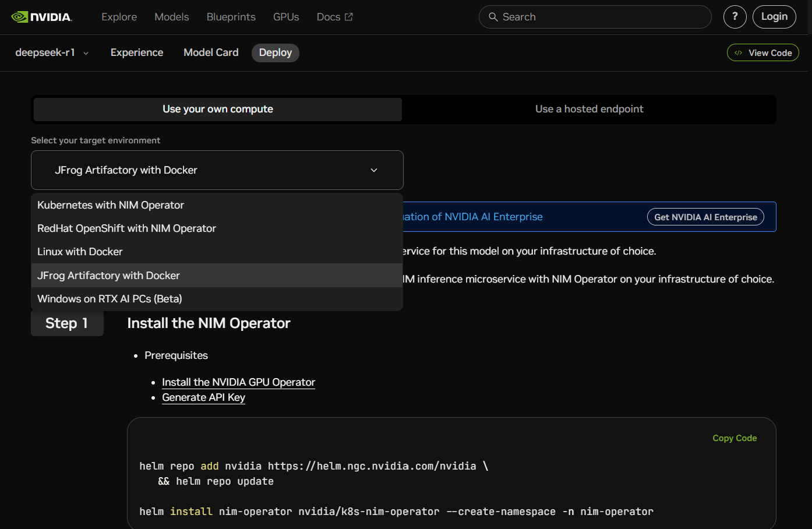Click Get NVIDIA AI Enterprise button
The width and height of the screenshot is (812, 529).
tap(705, 217)
